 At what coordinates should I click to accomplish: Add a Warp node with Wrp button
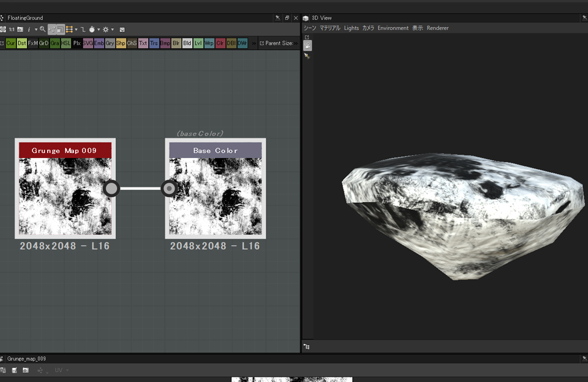pyautogui.click(x=209, y=43)
